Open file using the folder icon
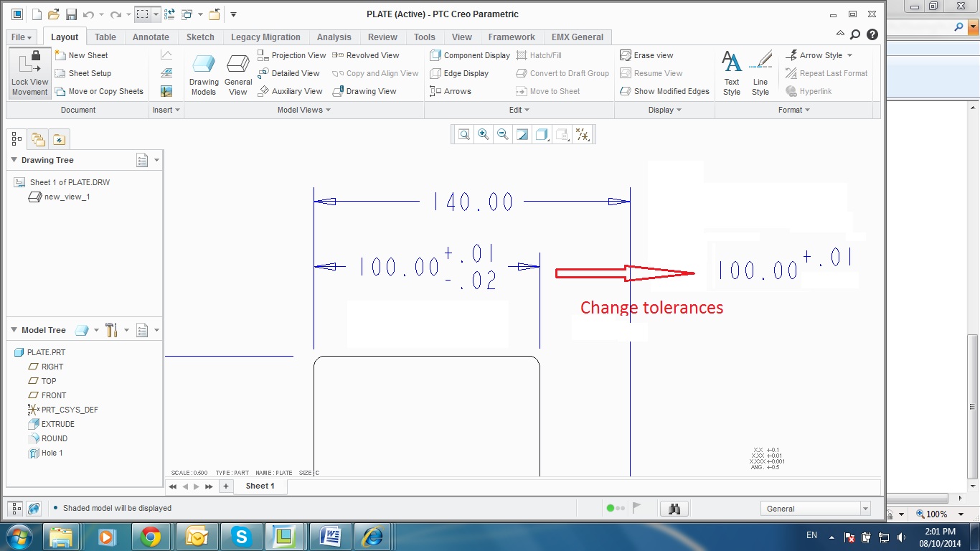The image size is (980, 551). [x=54, y=14]
